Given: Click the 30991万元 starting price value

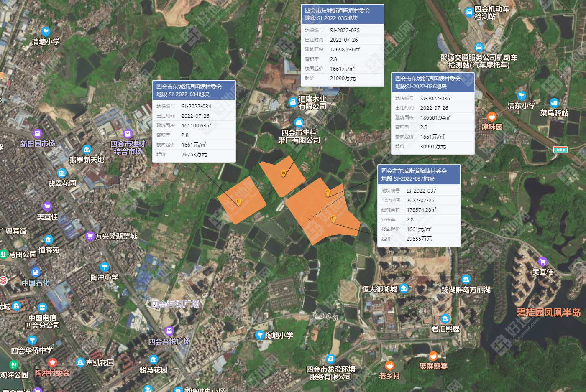Looking at the screenshot, I should point(433,146).
